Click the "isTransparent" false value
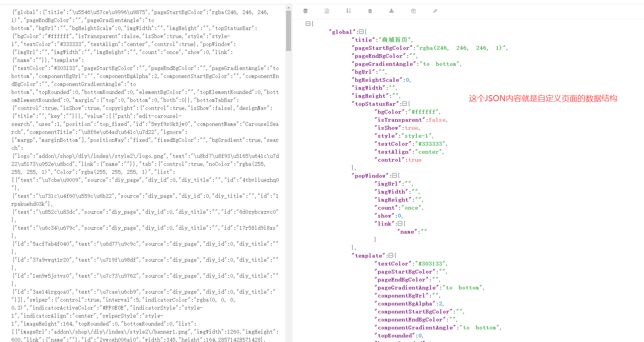644x342 pixels. (437, 120)
